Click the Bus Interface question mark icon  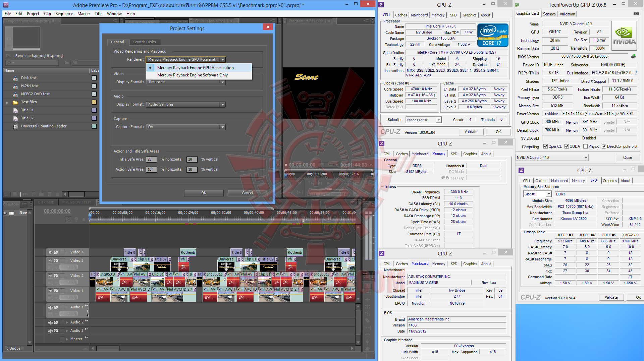(x=636, y=73)
